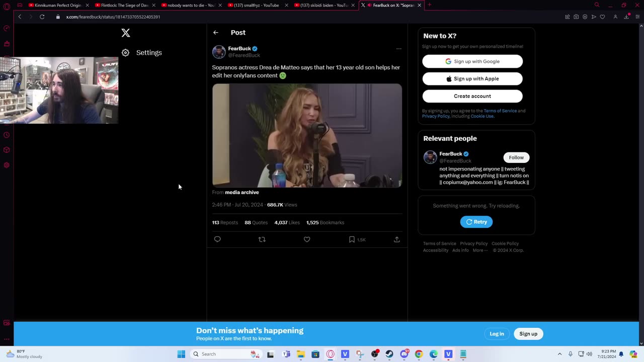Click the reply speech-bubble icon under the post
This screenshot has height=362, width=644.
pos(217,239)
